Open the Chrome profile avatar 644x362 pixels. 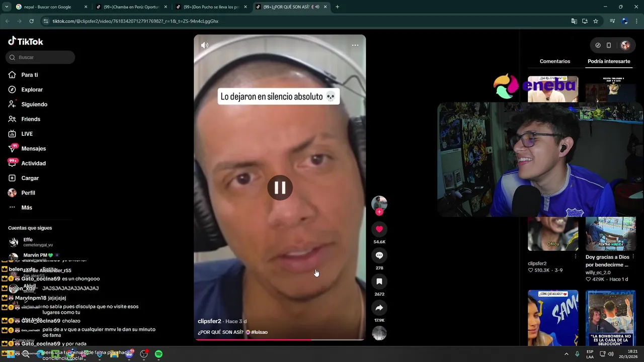point(625,21)
